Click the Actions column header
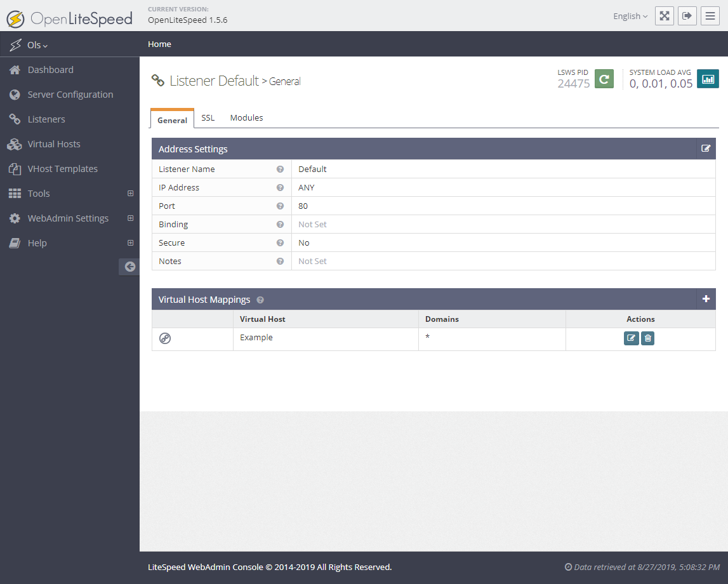This screenshot has height=584, width=728. click(x=640, y=319)
